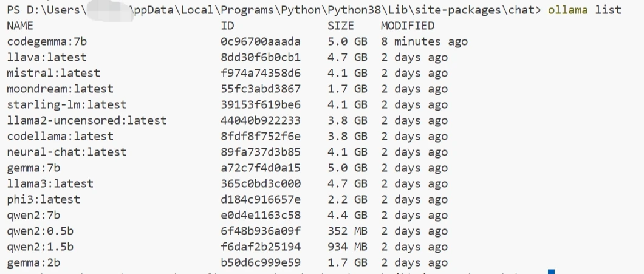
Task: Click the '8 minutes ago' modified time
Action: [x=424, y=42]
